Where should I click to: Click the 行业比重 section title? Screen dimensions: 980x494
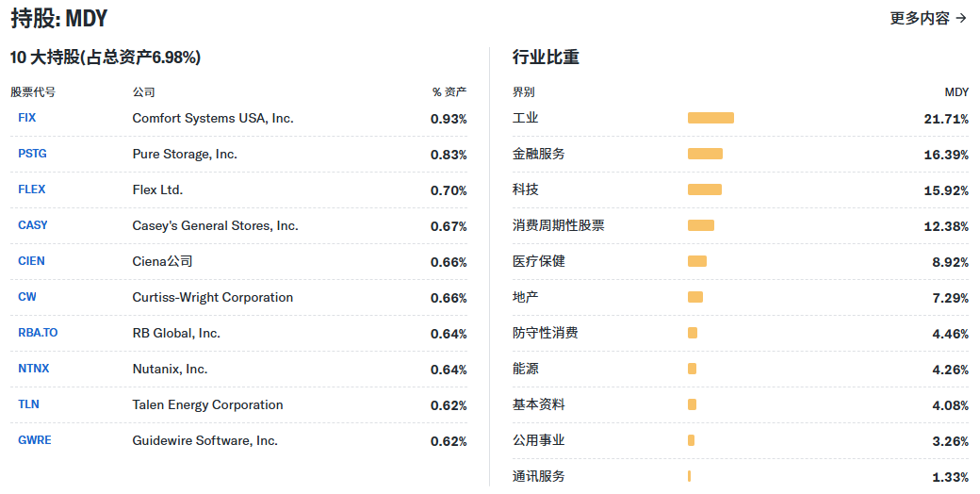click(546, 58)
